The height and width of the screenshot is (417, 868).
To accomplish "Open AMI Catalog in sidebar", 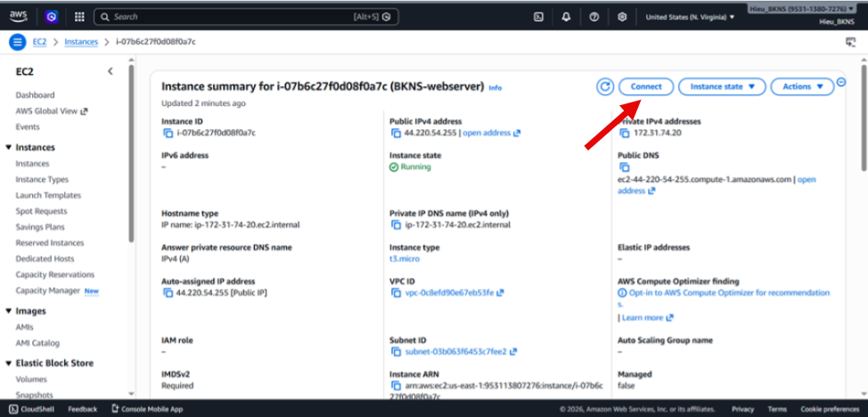I will pyautogui.click(x=37, y=343).
